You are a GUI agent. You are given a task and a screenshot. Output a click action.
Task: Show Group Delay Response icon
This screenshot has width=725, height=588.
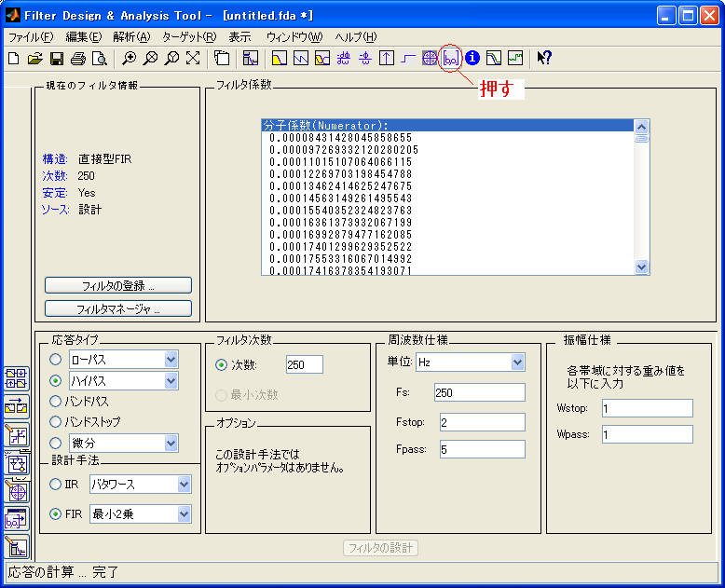(x=344, y=59)
